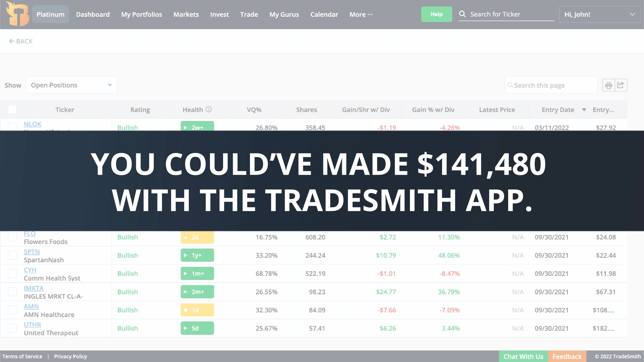Open the AMN ticker link
644x362 pixels.
pyautogui.click(x=31, y=306)
